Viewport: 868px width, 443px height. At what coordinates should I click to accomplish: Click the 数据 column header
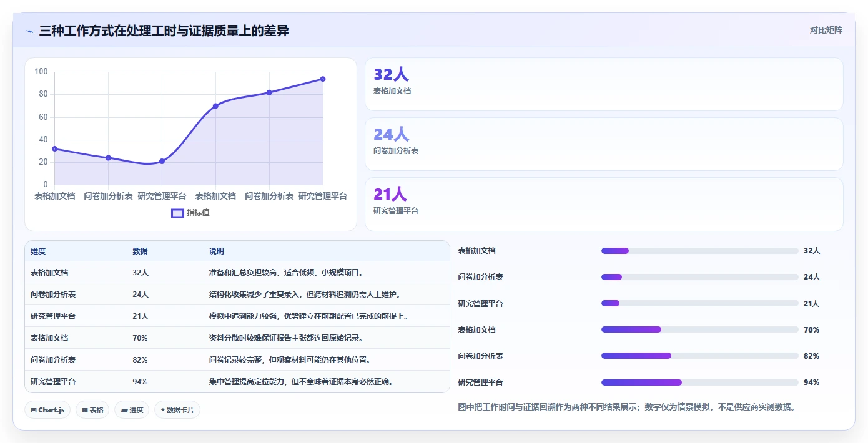click(x=140, y=251)
